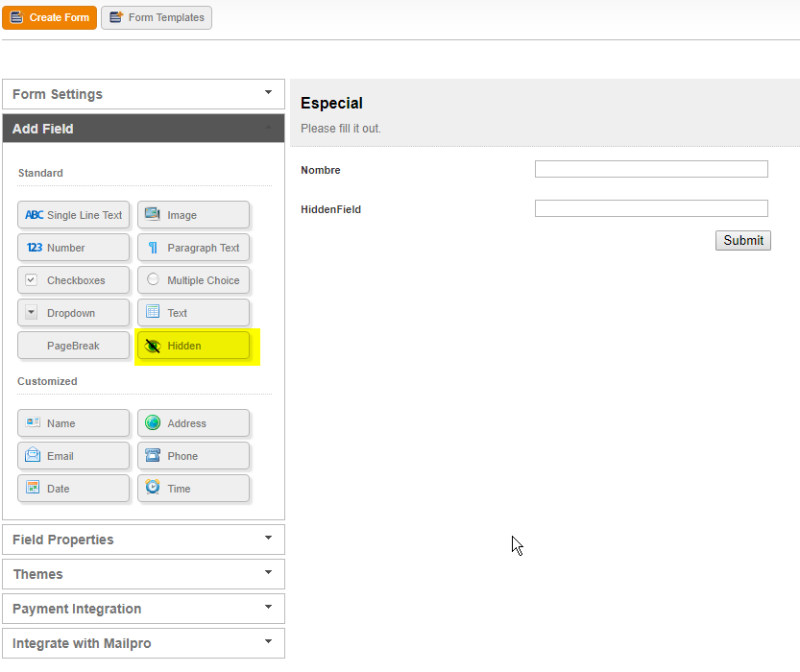Click the Paragraph Text pilcrow icon

click(x=153, y=248)
